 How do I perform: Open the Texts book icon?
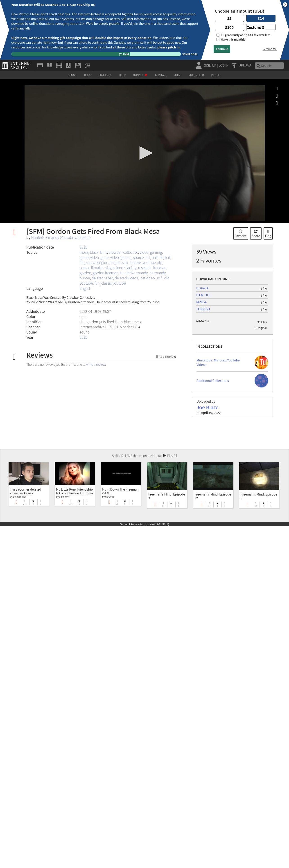point(50,65)
